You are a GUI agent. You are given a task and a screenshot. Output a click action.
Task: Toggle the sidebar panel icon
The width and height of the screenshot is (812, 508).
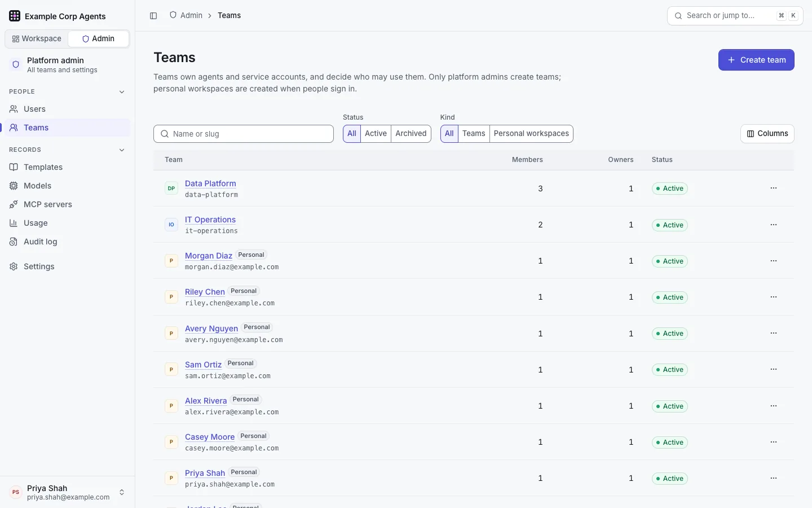tap(153, 16)
